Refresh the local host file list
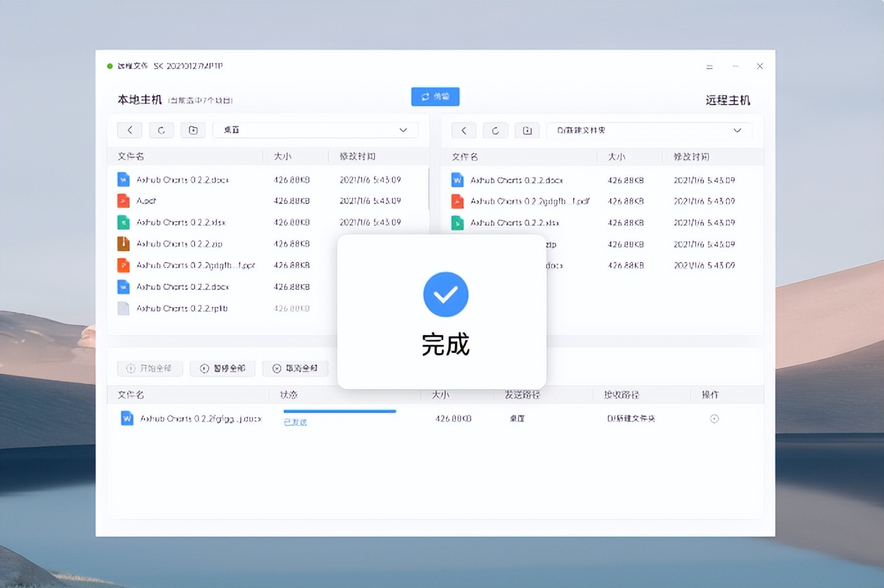Viewport: 884px width, 588px height. (x=161, y=130)
